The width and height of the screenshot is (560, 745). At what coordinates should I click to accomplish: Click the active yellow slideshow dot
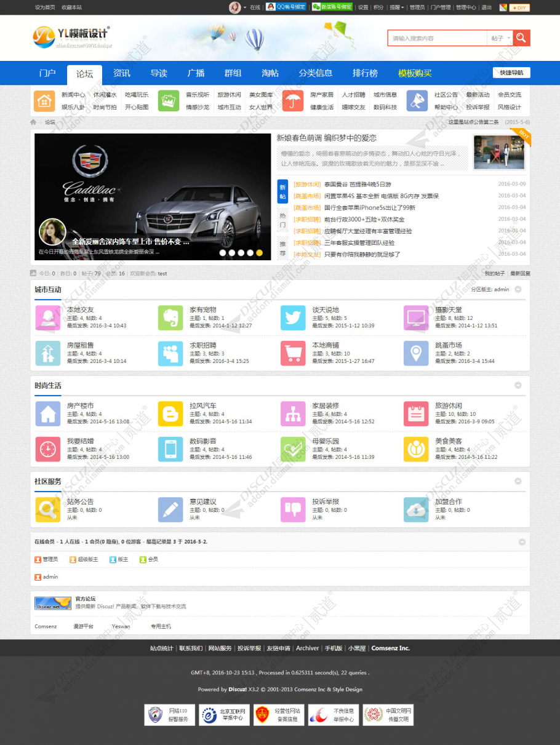[260, 252]
